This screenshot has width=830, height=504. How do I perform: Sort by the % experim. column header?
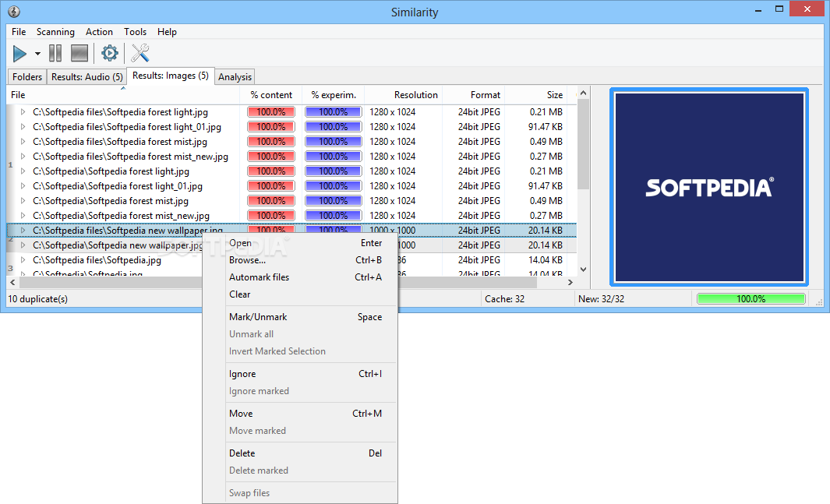[334, 95]
